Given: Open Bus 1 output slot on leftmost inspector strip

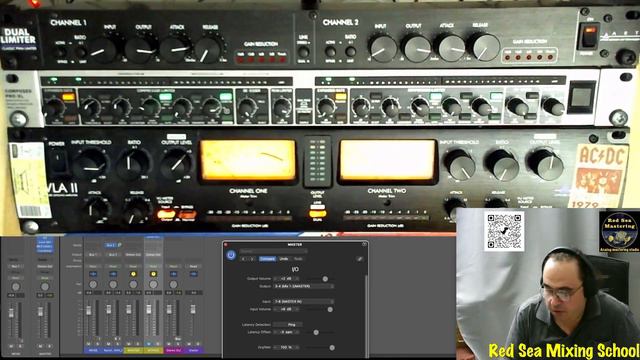Looking at the screenshot, I should tap(16, 266).
